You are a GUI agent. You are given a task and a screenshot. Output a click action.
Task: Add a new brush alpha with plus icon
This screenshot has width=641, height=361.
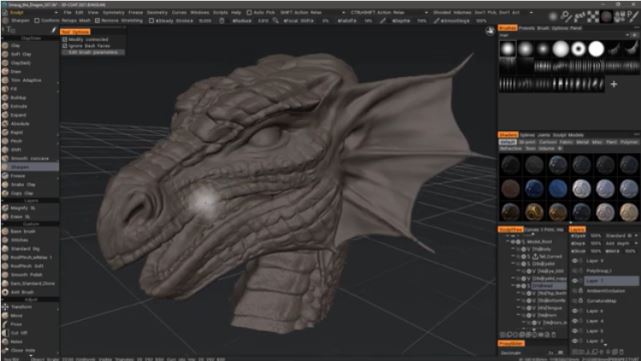(614, 84)
